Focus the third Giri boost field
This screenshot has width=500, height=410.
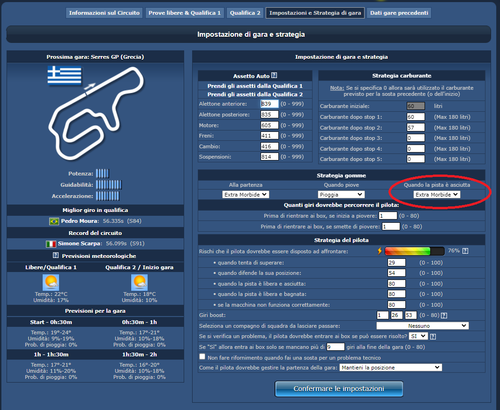[411, 315]
